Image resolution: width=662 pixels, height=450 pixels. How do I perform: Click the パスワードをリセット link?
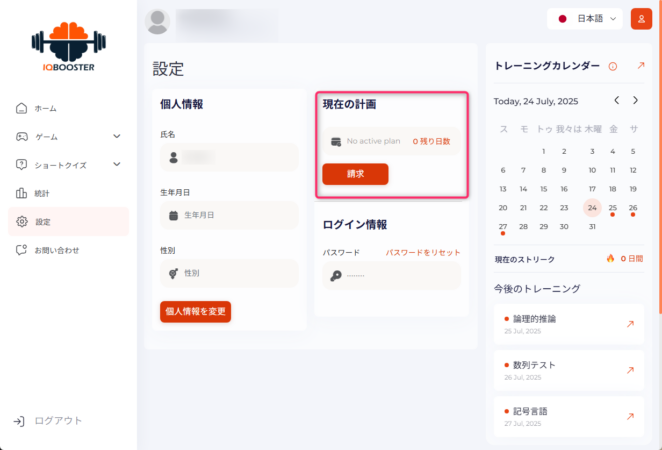click(x=423, y=252)
